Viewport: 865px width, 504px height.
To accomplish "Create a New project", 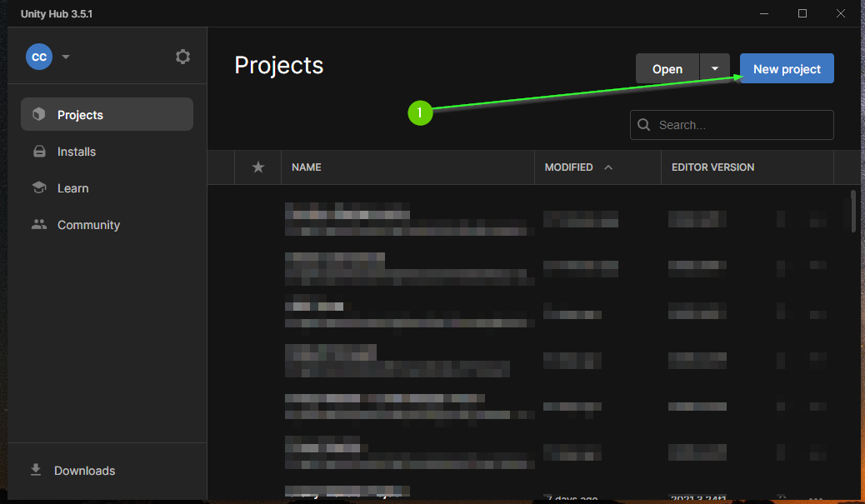I will point(786,68).
